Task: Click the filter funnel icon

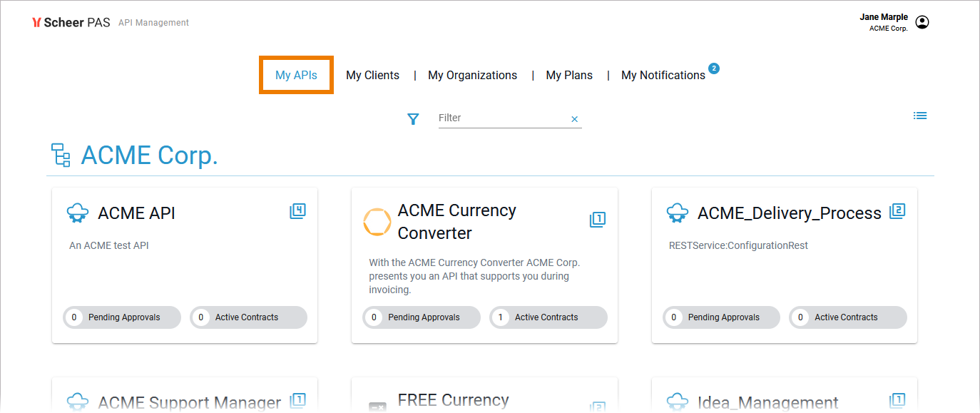Action: pos(413,119)
